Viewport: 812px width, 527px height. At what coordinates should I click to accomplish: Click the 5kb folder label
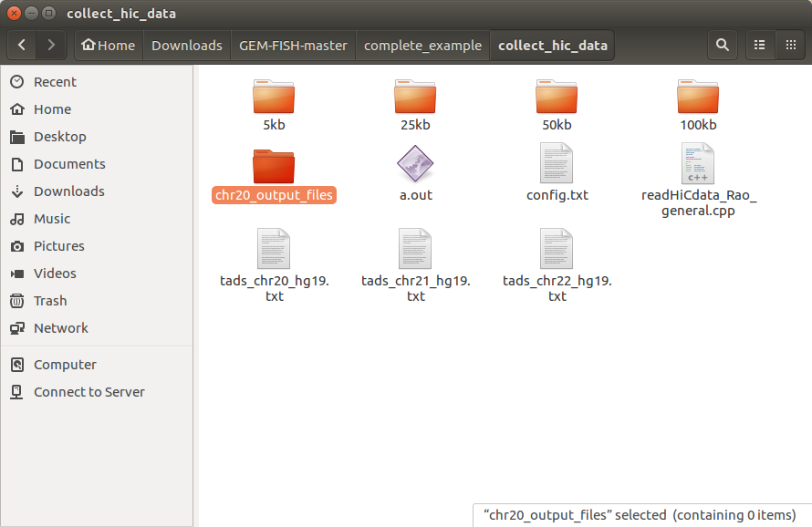274,125
